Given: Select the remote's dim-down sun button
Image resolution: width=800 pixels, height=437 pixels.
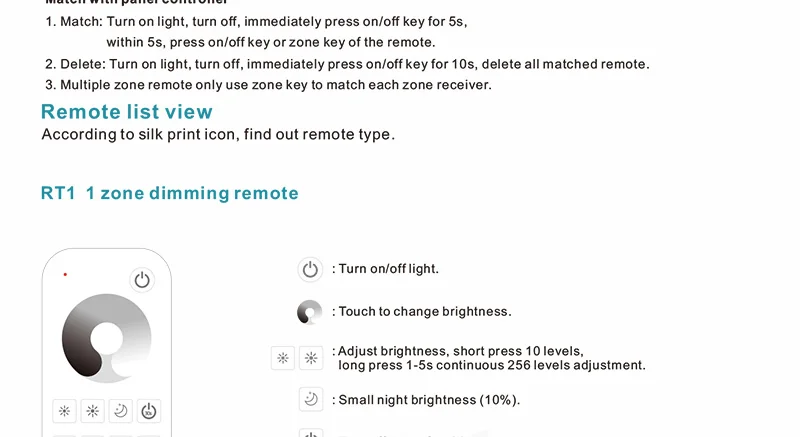Looking at the screenshot, I should [x=64, y=411].
